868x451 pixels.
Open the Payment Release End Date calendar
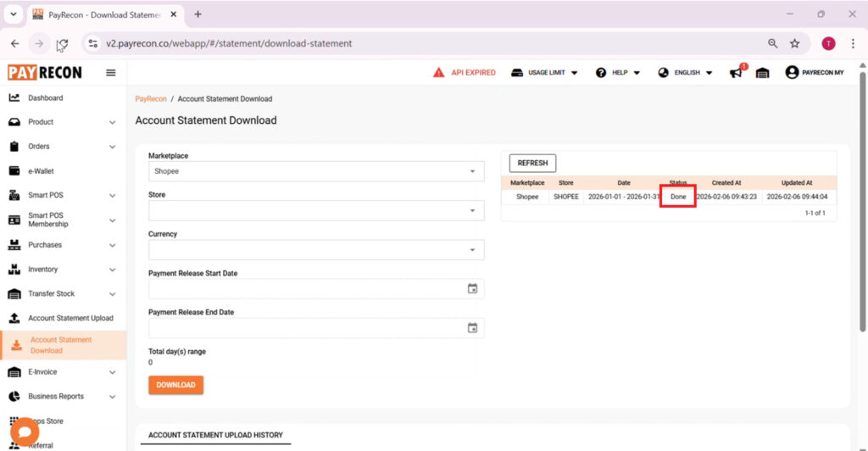pyautogui.click(x=472, y=328)
